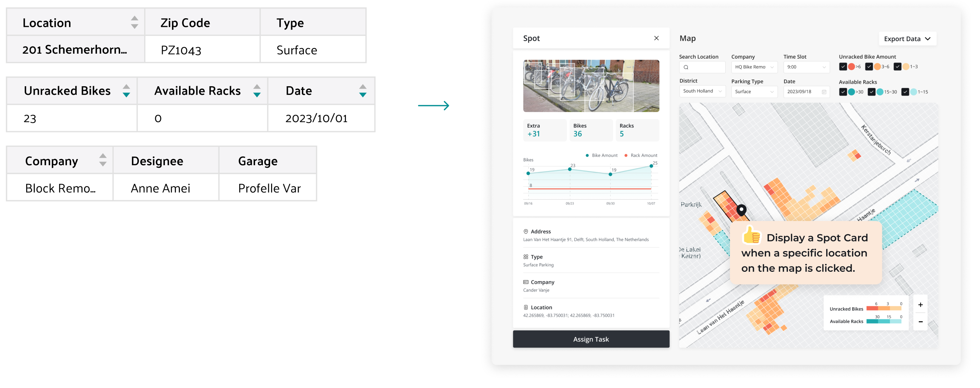This screenshot has height=388, width=980.
Task: Sort by Location column arrows
Action: (x=134, y=23)
